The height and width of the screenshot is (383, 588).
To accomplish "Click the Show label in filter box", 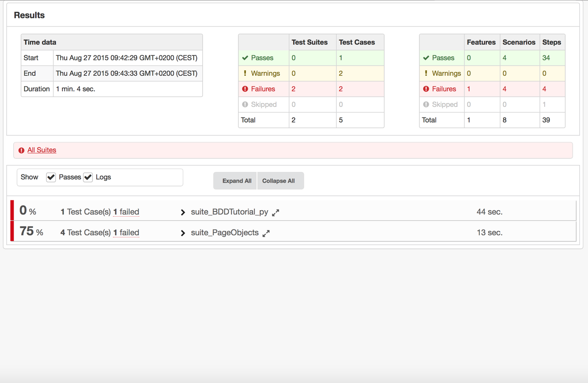I will click(x=29, y=177).
